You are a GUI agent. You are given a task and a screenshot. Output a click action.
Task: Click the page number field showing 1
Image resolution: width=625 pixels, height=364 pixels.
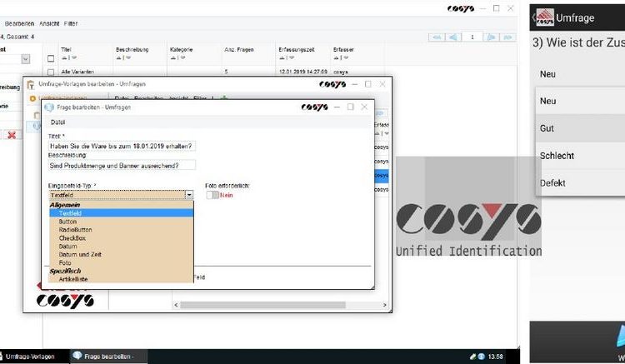pyautogui.click(x=472, y=37)
